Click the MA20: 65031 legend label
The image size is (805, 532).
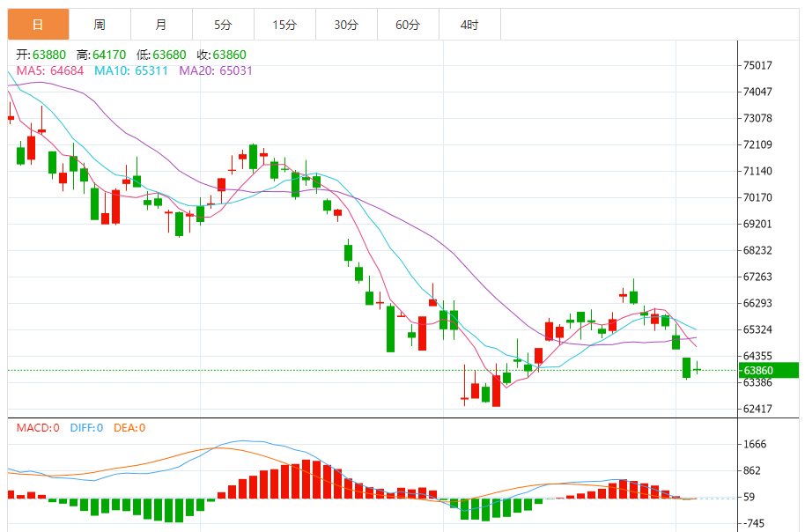click(x=216, y=70)
